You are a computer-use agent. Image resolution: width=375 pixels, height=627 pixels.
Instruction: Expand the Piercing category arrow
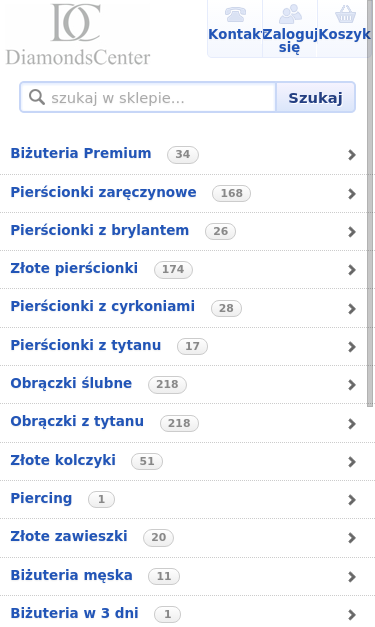tap(352, 500)
